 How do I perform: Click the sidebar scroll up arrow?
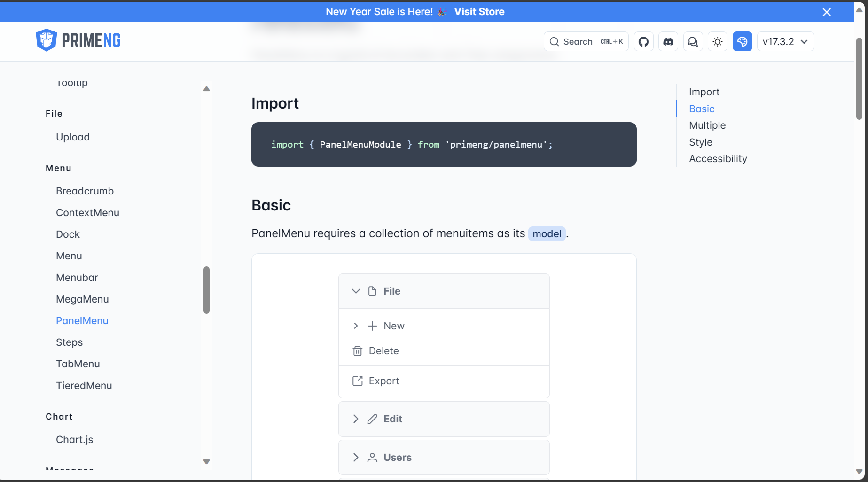(206, 89)
